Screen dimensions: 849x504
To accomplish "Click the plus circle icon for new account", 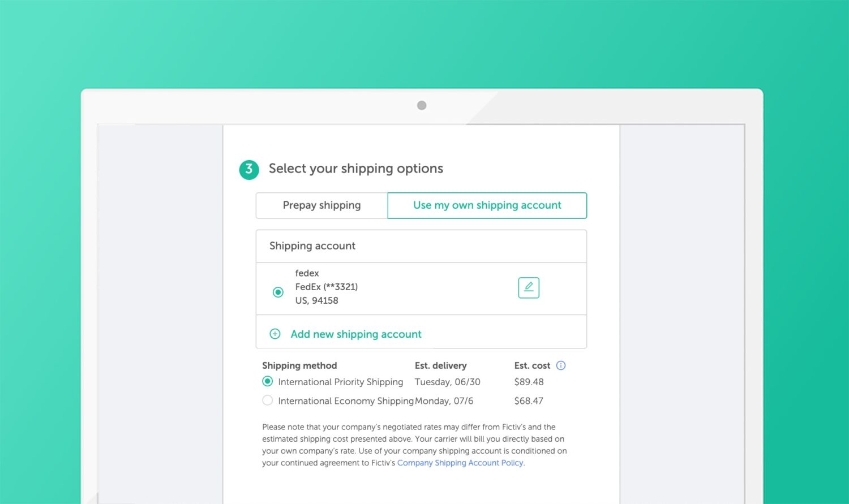I will pyautogui.click(x=275, y=334).
